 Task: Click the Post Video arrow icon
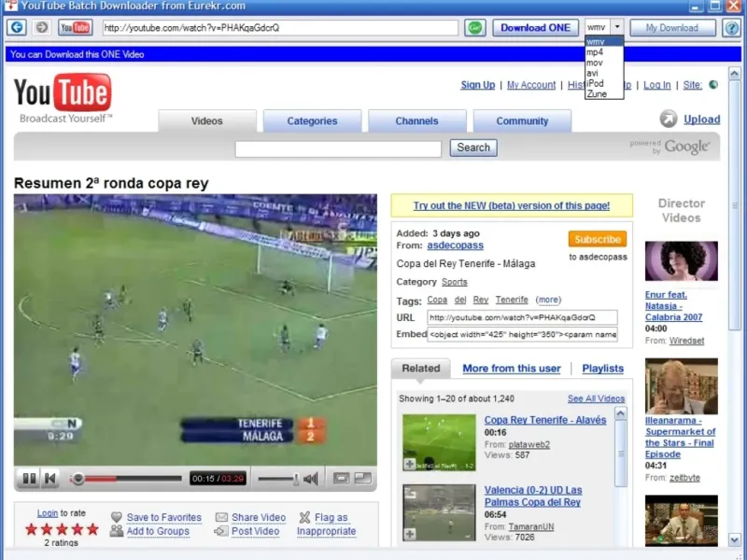[220, 531]
